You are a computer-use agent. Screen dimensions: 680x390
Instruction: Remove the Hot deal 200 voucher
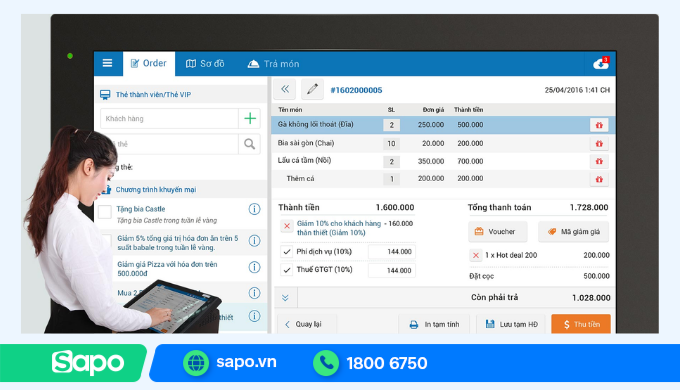tap(476, 255)
